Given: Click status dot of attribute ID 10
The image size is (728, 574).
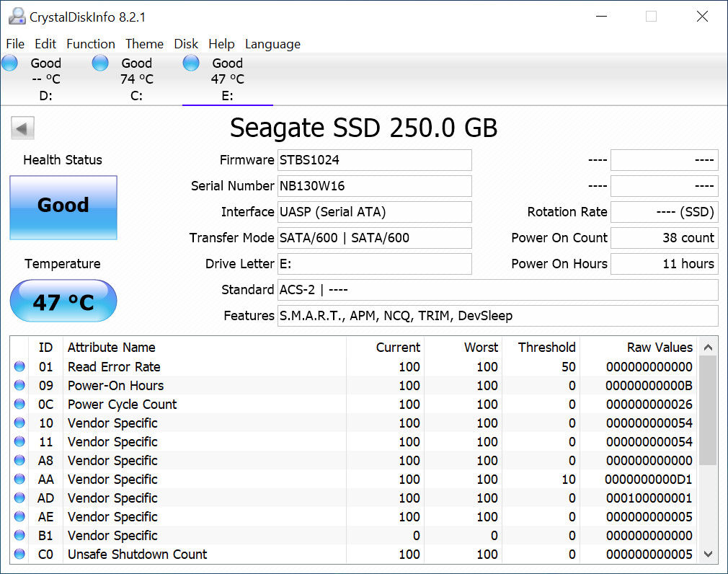Looking at the screenshot, I should [19, 423].
